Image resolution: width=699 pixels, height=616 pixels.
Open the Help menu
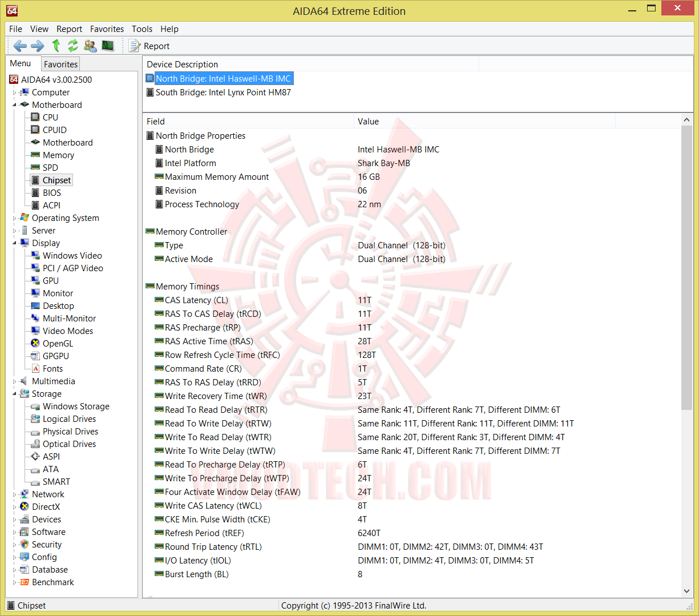(x=169, y=29)
